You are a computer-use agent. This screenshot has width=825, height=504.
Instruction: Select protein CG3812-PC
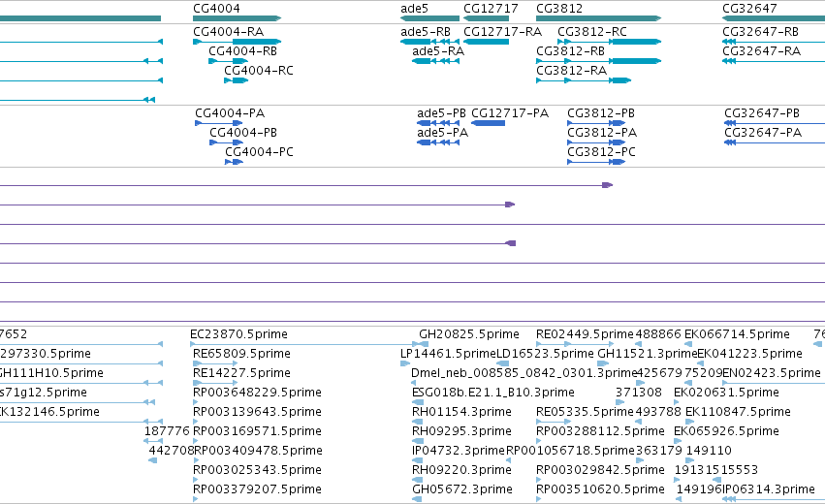(601, 152)
